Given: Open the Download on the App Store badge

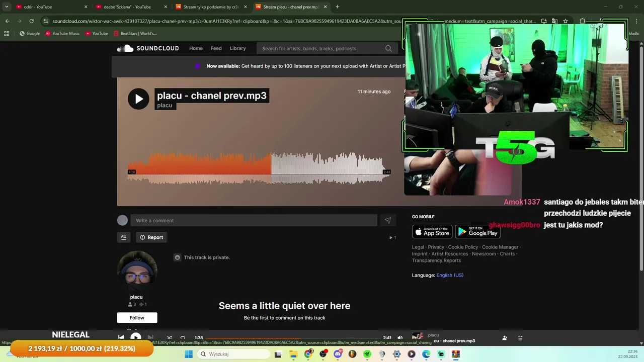Looking at the screenshot, I should click(432, 231).
